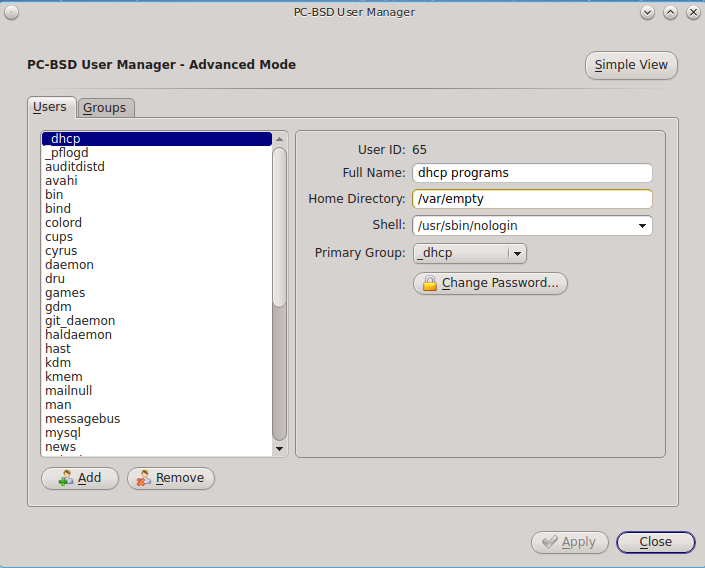Click the add-user icon on Add button
The height and width of the screenshot is (568, 705).
pyautogui.click(x=65, y=479)
